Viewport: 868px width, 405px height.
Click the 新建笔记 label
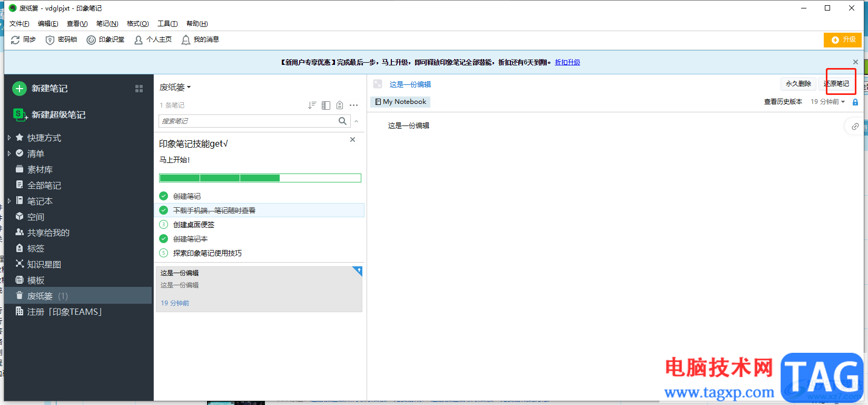pyautogui.click(x=50, y=89)
